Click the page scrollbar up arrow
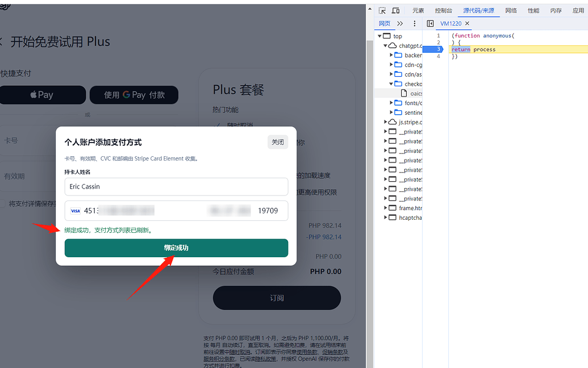The image size is (588, 368). point(370,9)
